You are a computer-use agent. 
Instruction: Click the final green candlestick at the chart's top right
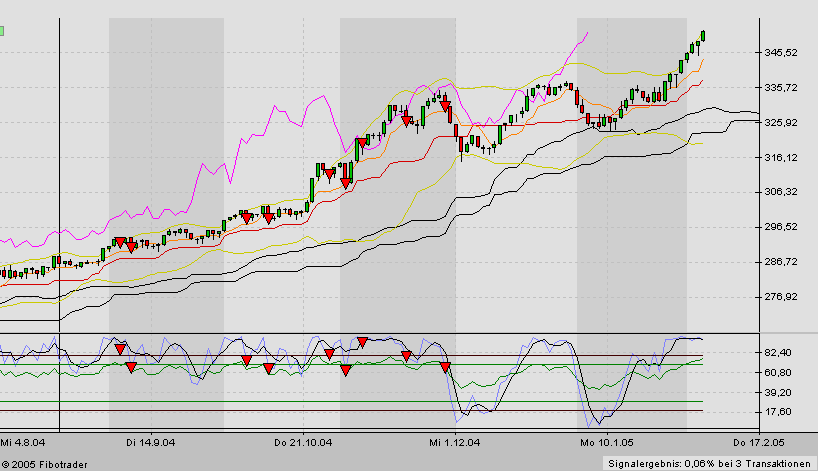703,36
